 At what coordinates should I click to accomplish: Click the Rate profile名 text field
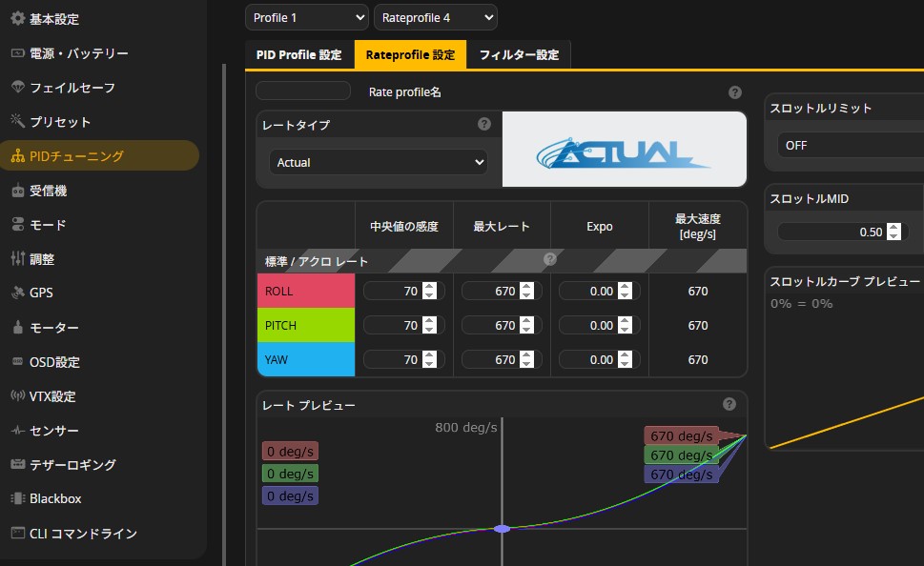pyautogui.click(x=303, y=91)
